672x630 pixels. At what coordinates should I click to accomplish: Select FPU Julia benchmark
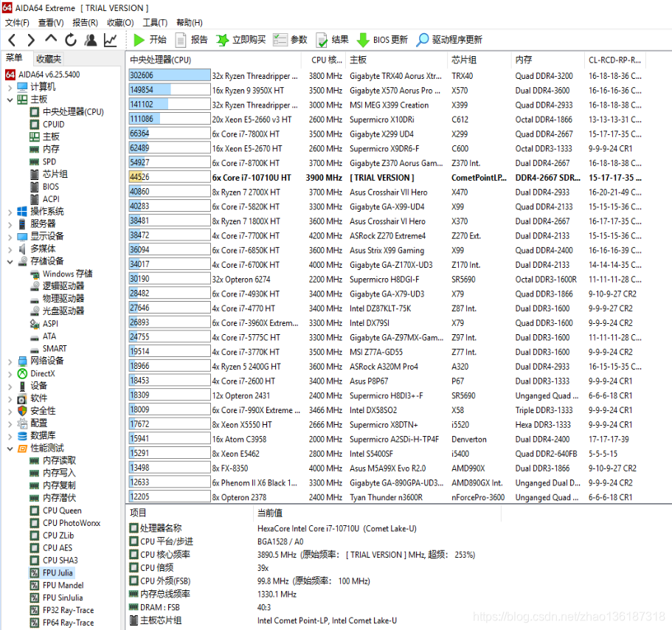(58, 572)
